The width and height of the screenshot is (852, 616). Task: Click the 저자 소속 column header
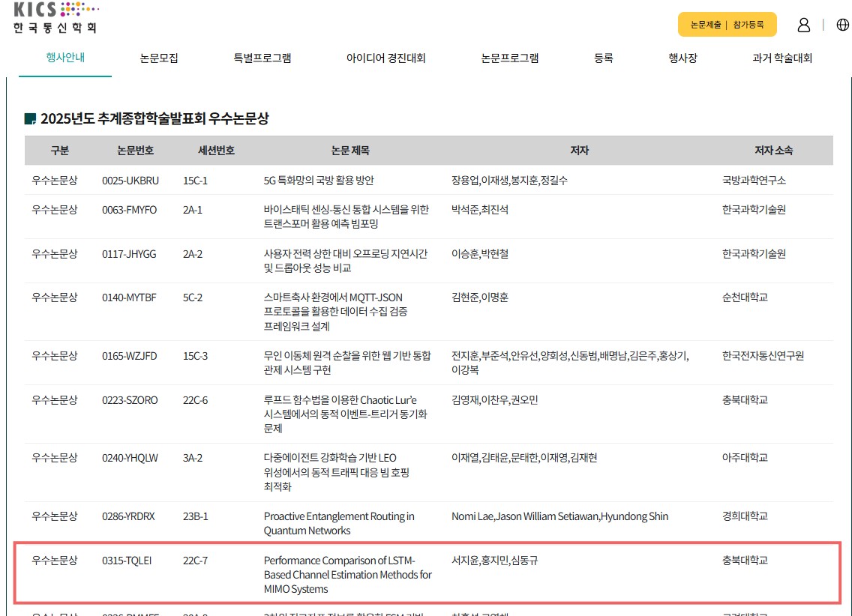[x=773, y=151]
